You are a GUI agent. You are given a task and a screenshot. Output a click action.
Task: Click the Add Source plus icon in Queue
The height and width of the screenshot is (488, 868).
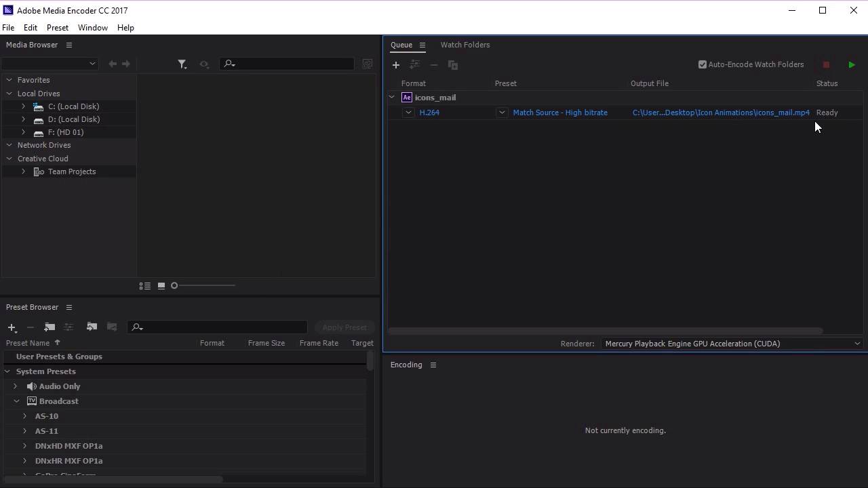pyautogui.click(x=396, y=65)
